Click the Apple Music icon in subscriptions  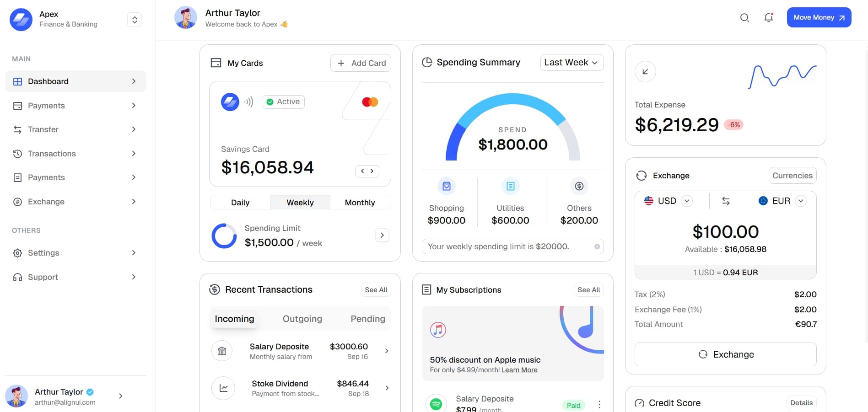pyautogui.click(x=438, y=330)
